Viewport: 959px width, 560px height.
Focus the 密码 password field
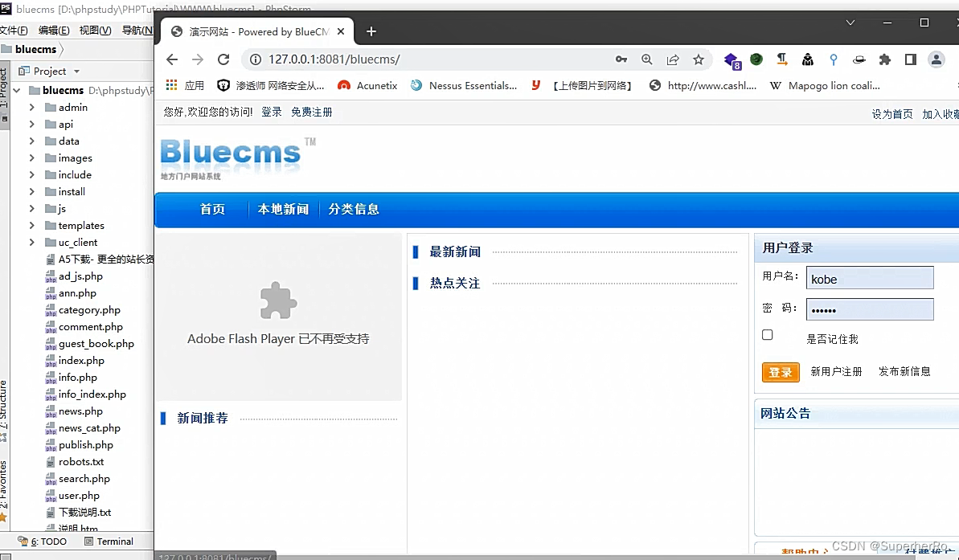(870, 309)
